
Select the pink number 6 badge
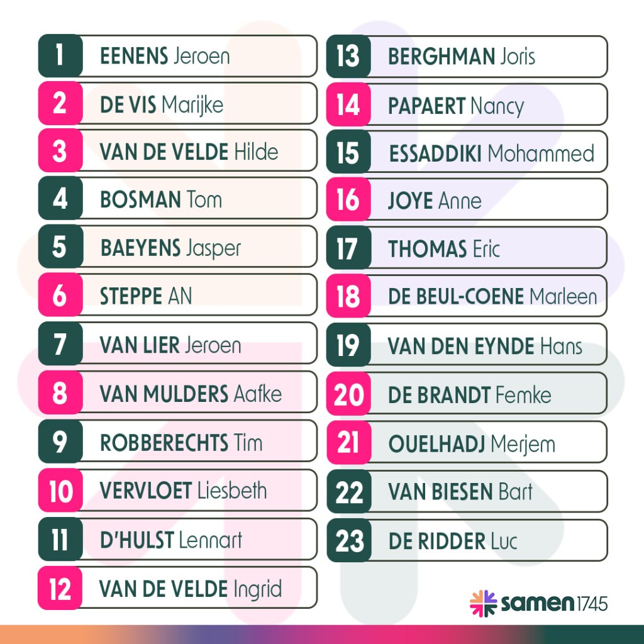pos(60,295)
